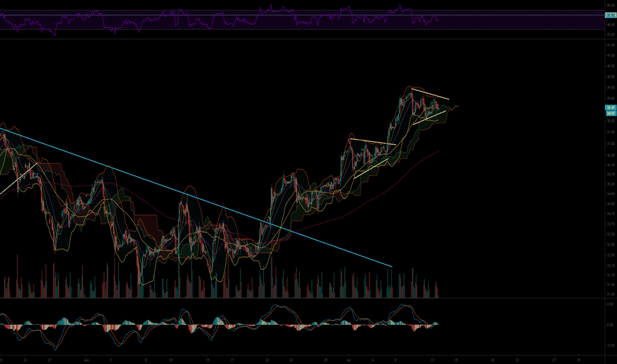
Task: Click the 35.70 price scale label
Action: coord(611,174)
